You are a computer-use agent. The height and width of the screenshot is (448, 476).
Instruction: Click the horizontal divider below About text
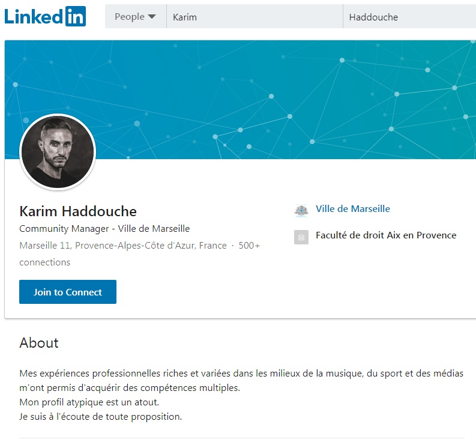(x=241, y=438)
